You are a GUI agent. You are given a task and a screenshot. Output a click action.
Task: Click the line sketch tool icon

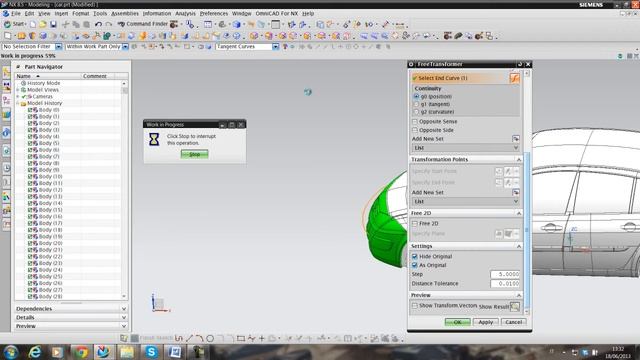pos(189,338)
